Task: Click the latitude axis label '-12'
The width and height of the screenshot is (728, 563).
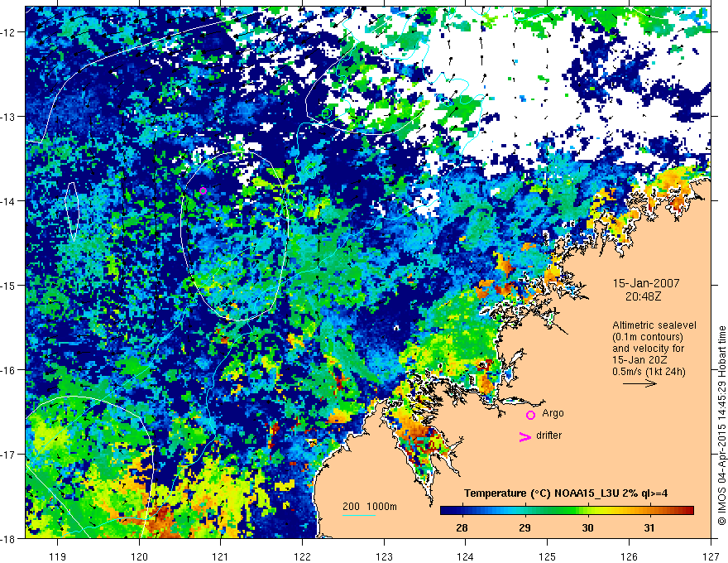Action: pyautogui.click(x=8, y=32)
